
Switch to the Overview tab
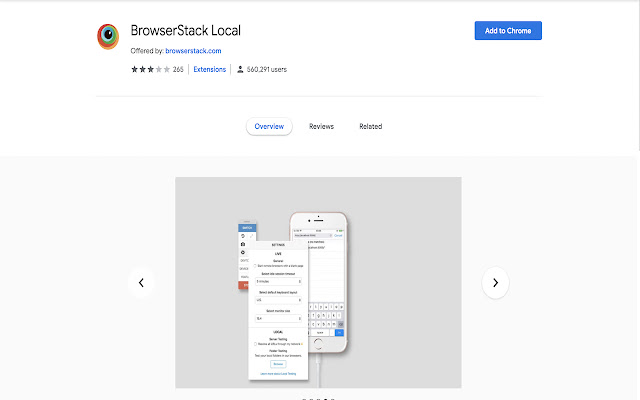tap(269, 127)
